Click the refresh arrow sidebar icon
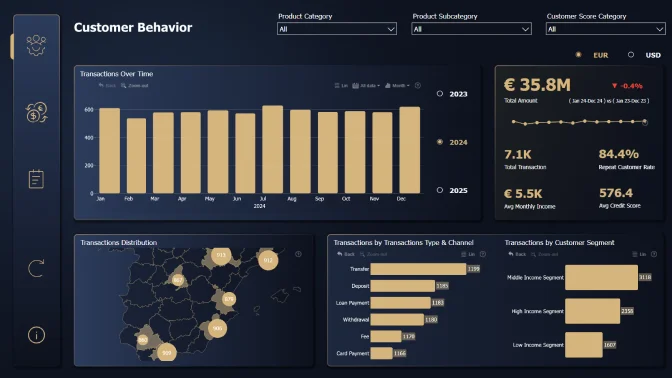 pos(36,268)
